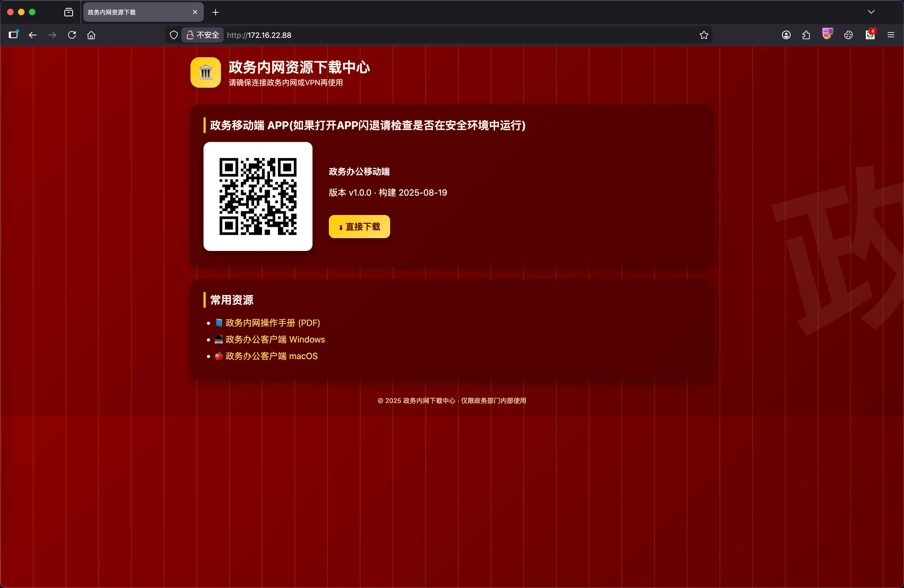Open extension with red badge 4

point(870,35)
